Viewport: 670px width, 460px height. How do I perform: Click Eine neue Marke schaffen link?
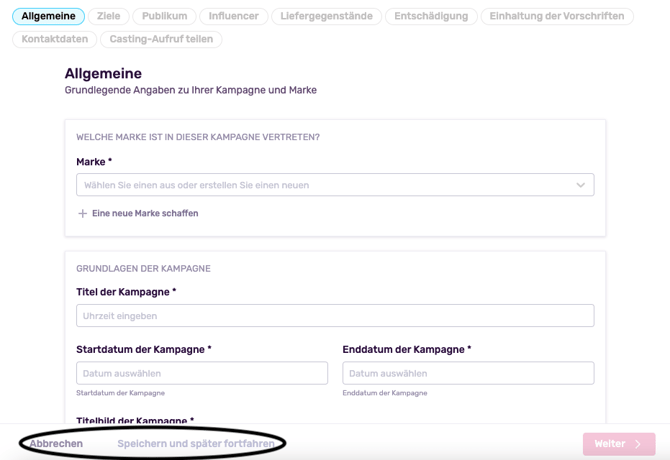coord(145,213)
